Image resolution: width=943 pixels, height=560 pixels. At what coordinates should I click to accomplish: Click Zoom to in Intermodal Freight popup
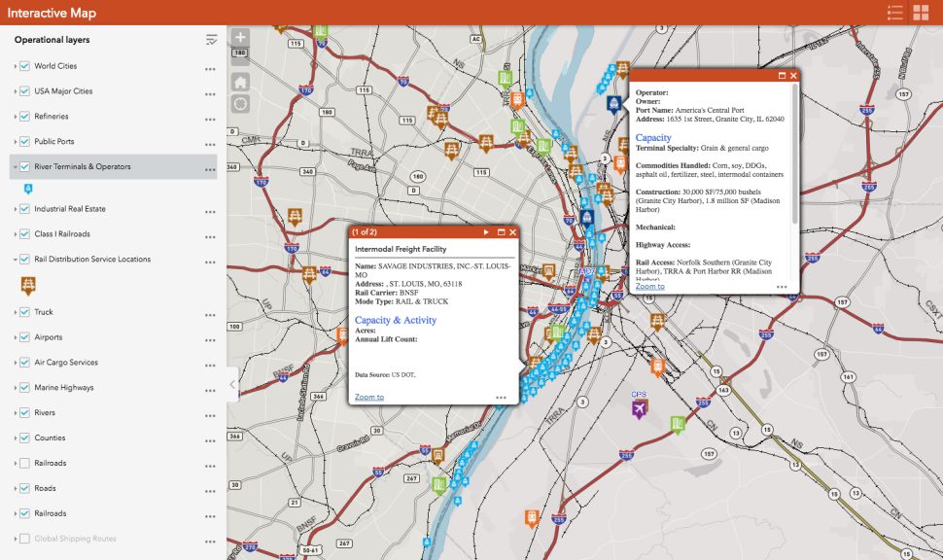click(369, 397)
